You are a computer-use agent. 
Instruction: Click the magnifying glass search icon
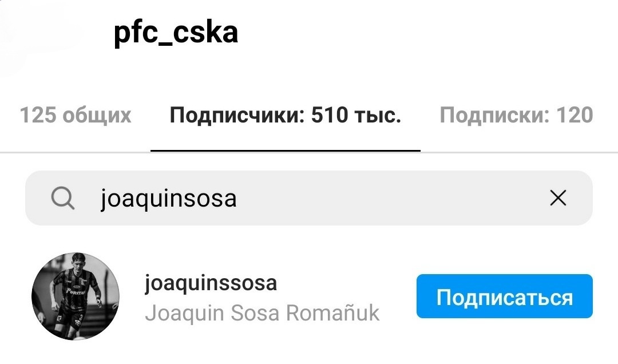[x=63, y=198]
